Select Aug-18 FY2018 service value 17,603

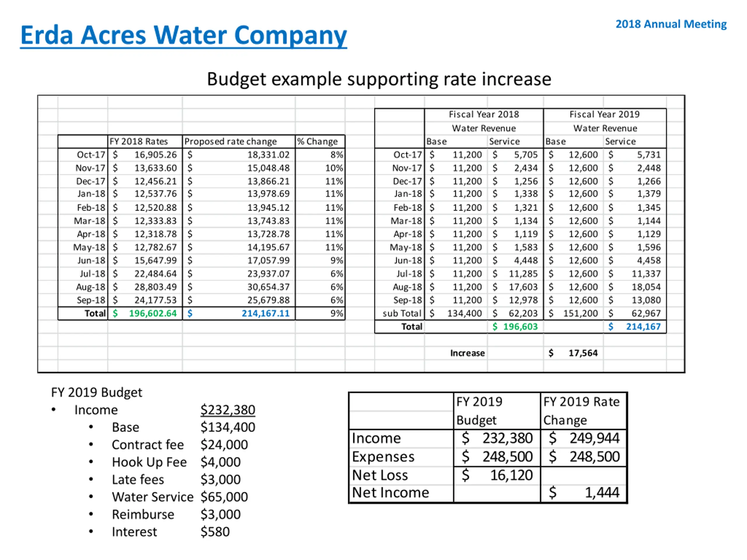(523, 287)
